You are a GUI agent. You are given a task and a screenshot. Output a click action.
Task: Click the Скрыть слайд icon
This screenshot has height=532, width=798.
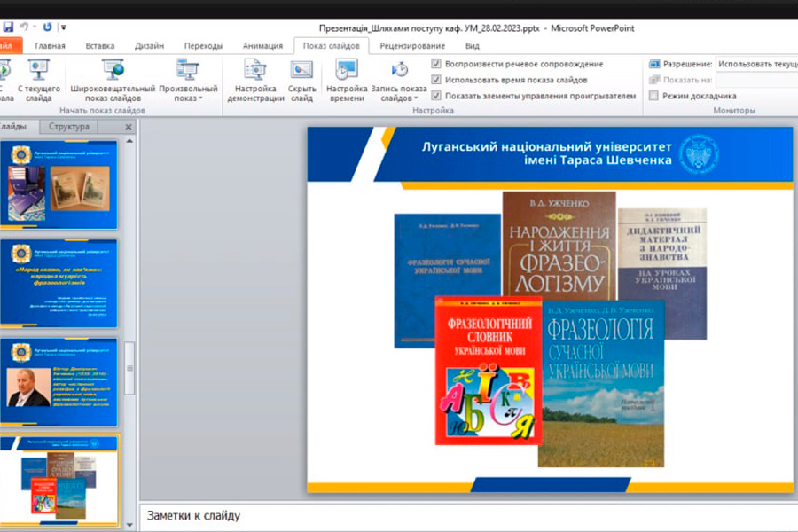[x=301, y=71]
